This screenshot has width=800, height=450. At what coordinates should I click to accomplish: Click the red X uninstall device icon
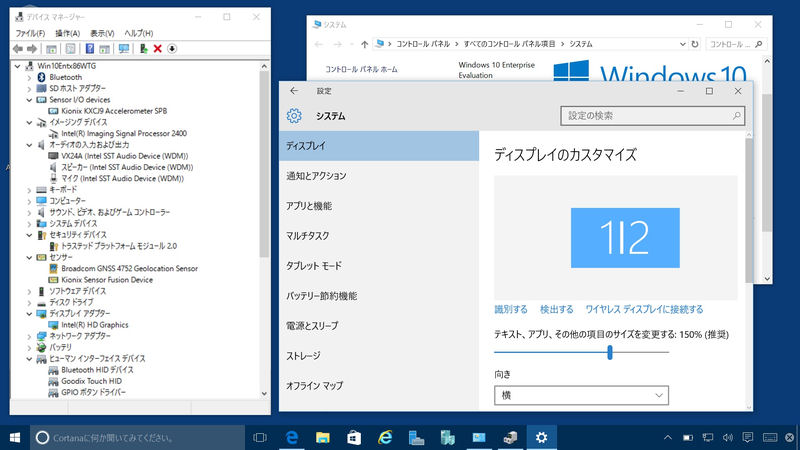click(x=158, y=48)
